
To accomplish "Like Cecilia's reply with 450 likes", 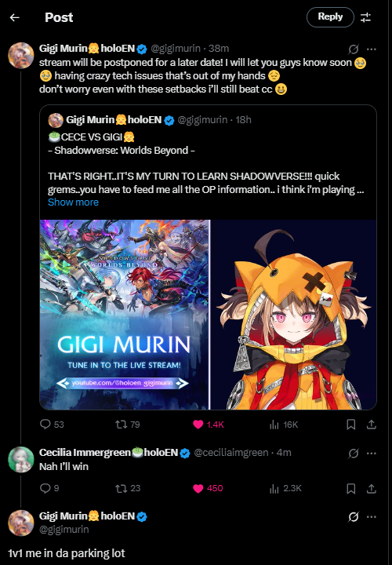I will click(x=208, y=488).
